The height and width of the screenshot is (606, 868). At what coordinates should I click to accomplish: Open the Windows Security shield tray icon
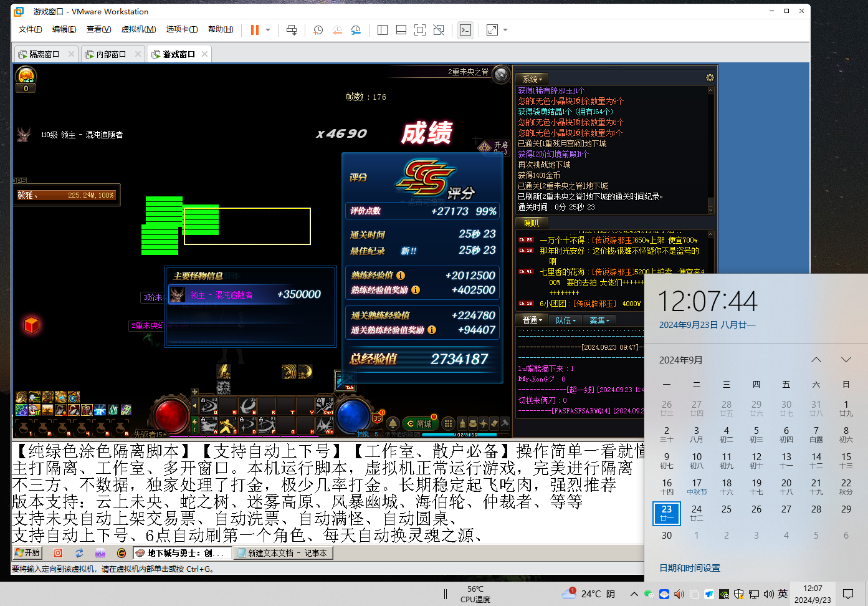[x=738, y=594]
